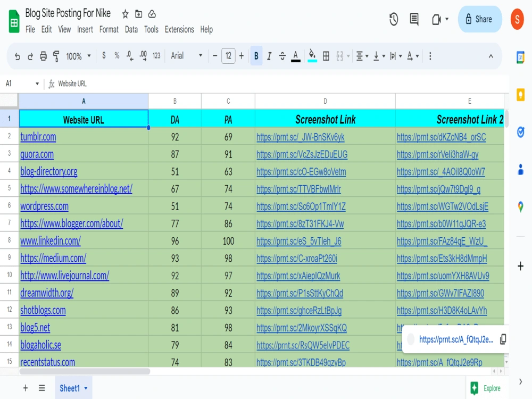The width and height of the screenshot is (532, 399).
Task: Open the Google account avatar
Action: click(x=517, y=19)
